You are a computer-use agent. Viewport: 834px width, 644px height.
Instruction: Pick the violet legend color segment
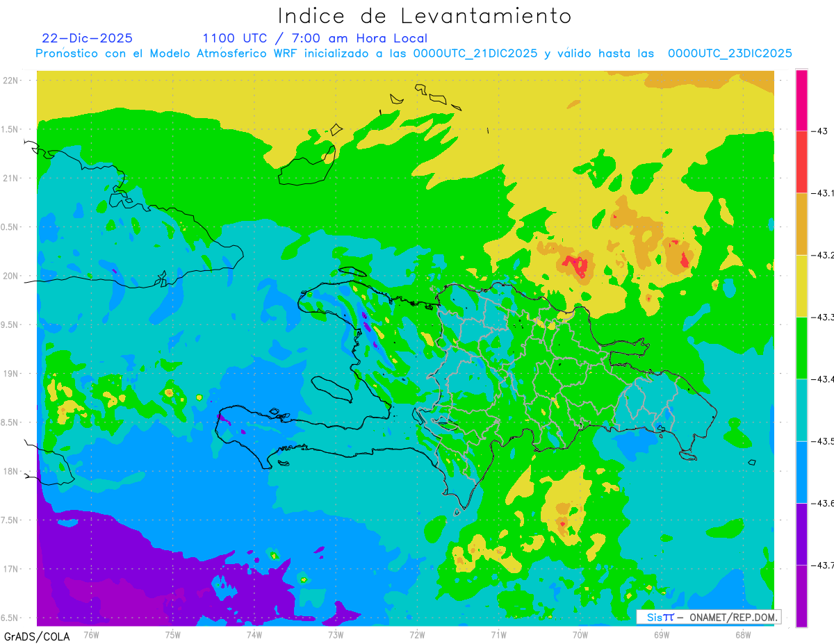801,534
